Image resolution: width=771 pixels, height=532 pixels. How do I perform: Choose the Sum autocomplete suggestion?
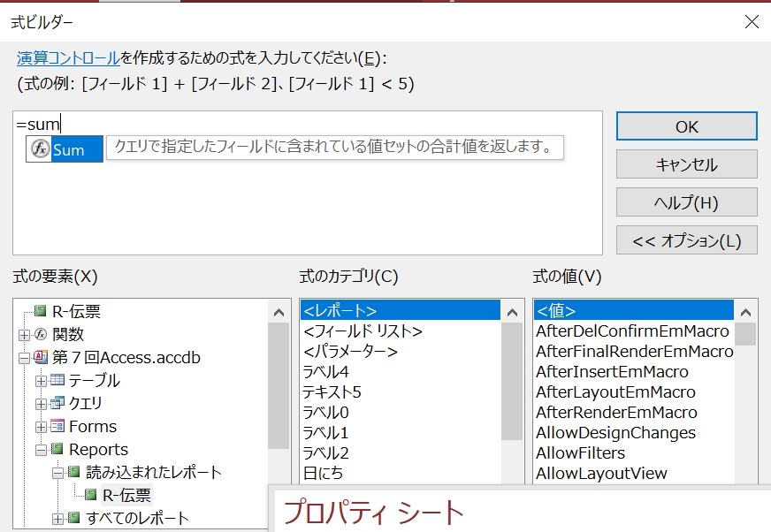tap(65, 149)
